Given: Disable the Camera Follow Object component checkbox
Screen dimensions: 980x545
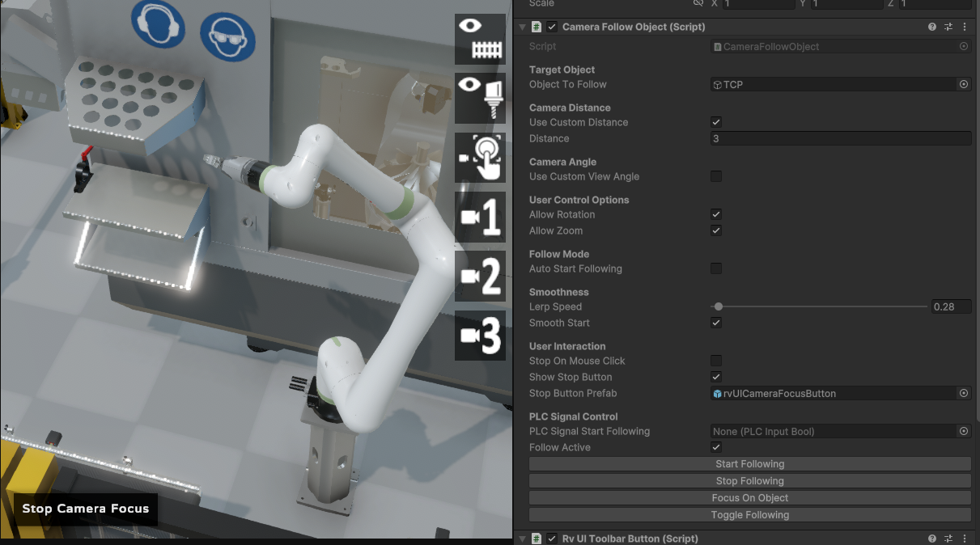Looking at the screenshot, I should pos(552,27).
